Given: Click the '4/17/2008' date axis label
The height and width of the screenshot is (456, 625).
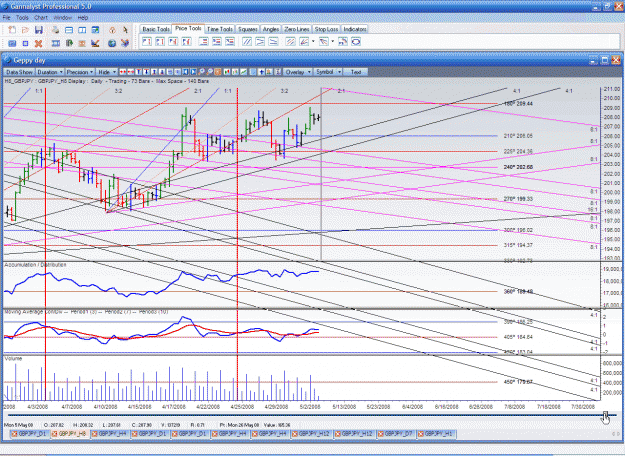Looking at the screenshot, I should pos(174,407).
